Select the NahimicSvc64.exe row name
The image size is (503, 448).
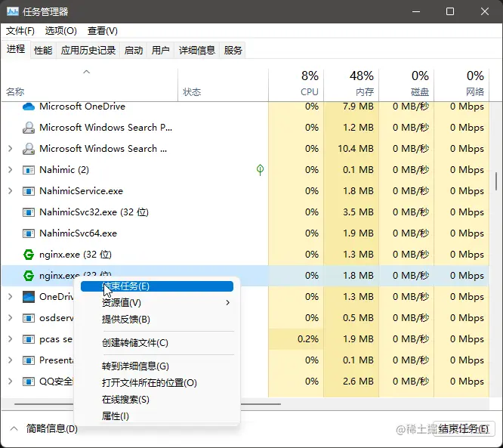78,233
